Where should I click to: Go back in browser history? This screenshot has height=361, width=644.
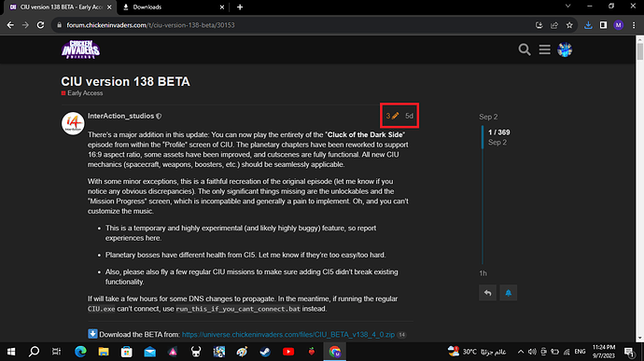(x=10, y=25)
